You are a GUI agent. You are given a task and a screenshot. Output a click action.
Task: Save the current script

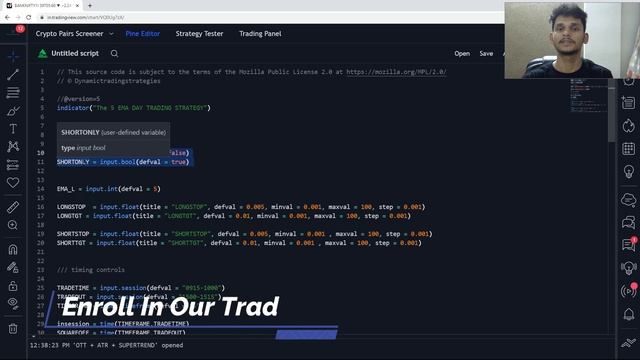(x=486, y=53)
